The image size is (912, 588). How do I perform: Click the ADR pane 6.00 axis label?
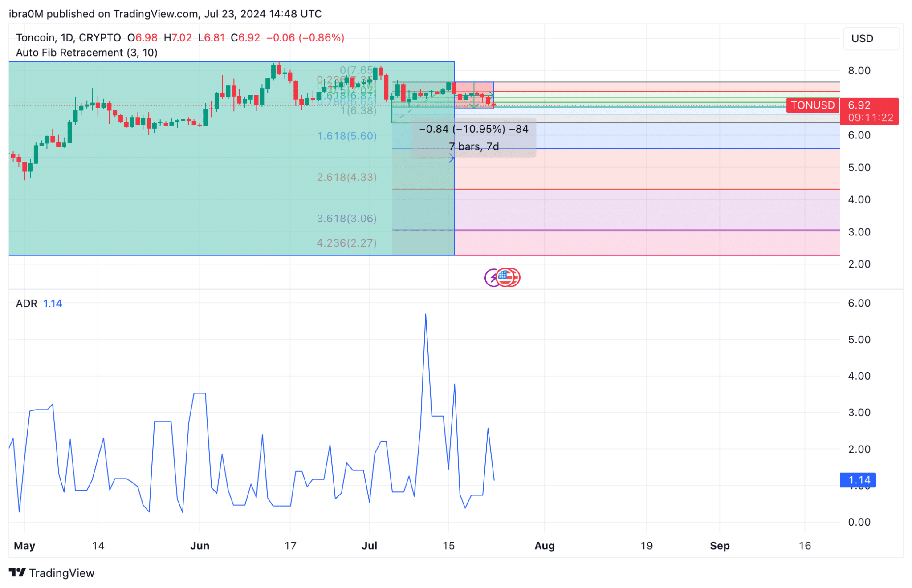(x=859, y=303)
